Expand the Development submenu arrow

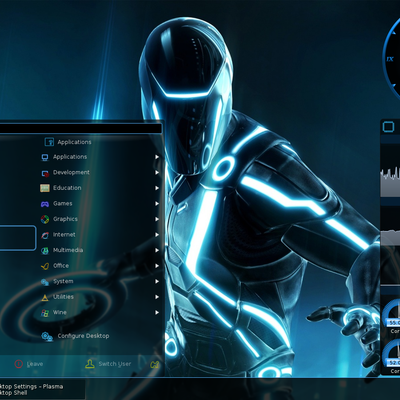pyautogui.click(x=157, y=173)
